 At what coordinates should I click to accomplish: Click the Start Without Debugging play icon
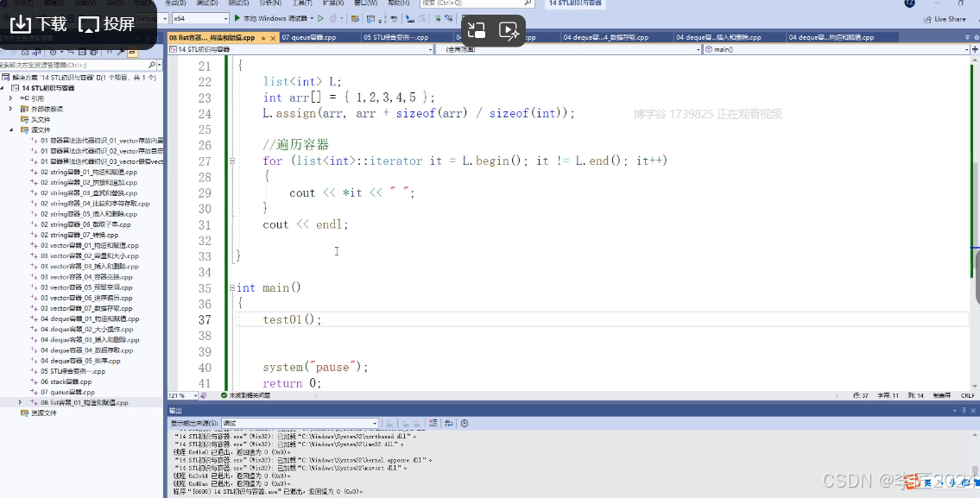tap(320, 18)
